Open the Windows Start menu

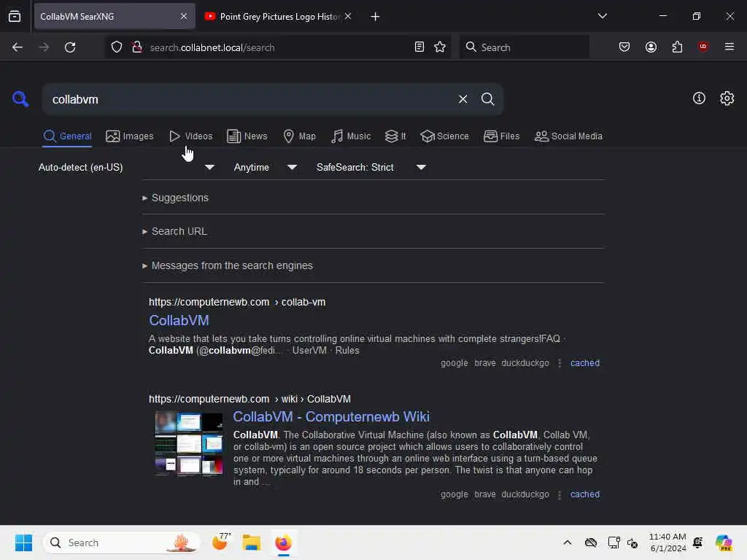[x=23, y=542]
